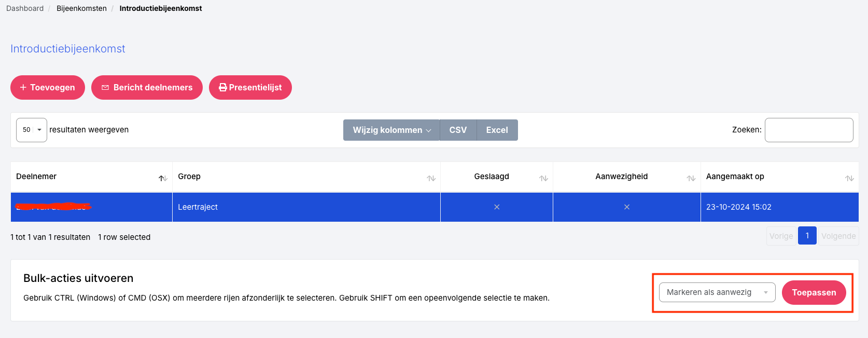Focus the Zoeken search field
This screenshot has width=868, height=338.
(x=808, y=130)
